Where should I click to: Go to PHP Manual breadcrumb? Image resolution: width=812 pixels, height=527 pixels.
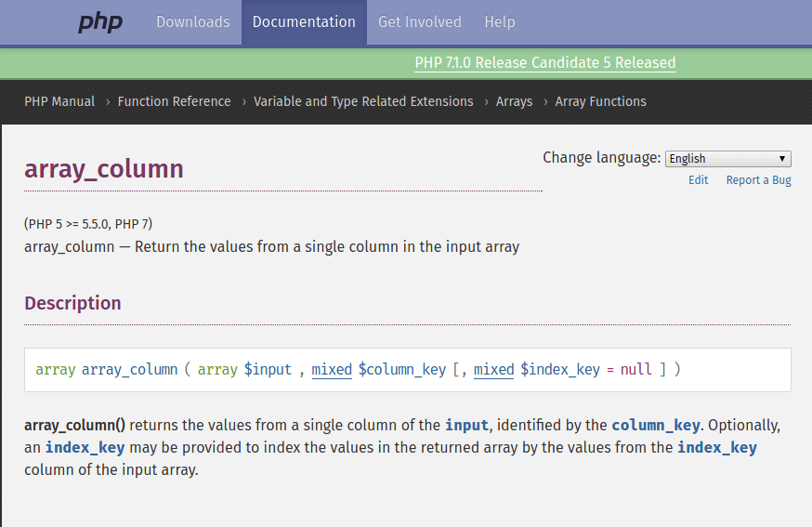click(59, 101)
